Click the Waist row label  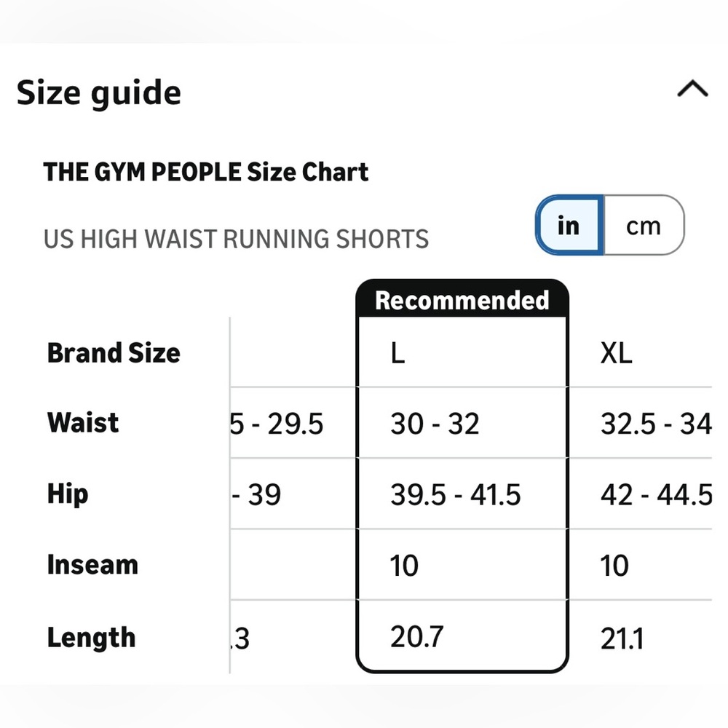pos(83,422)
